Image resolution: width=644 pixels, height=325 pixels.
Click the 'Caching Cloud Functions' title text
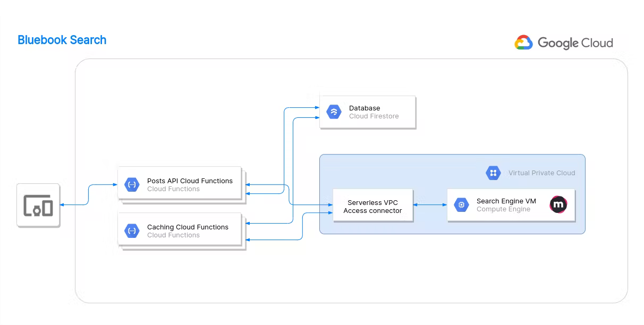(x=188, y=227)
